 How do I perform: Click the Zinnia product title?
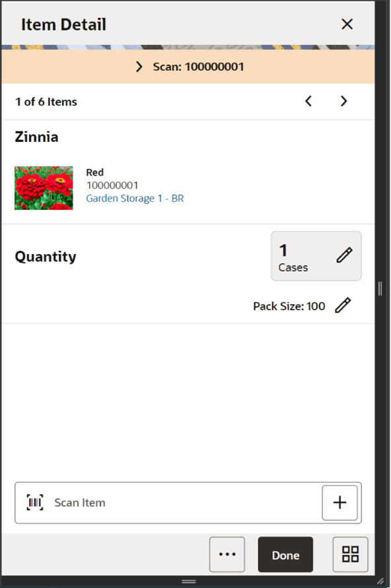pyautogui.click(x=36, y=137)
